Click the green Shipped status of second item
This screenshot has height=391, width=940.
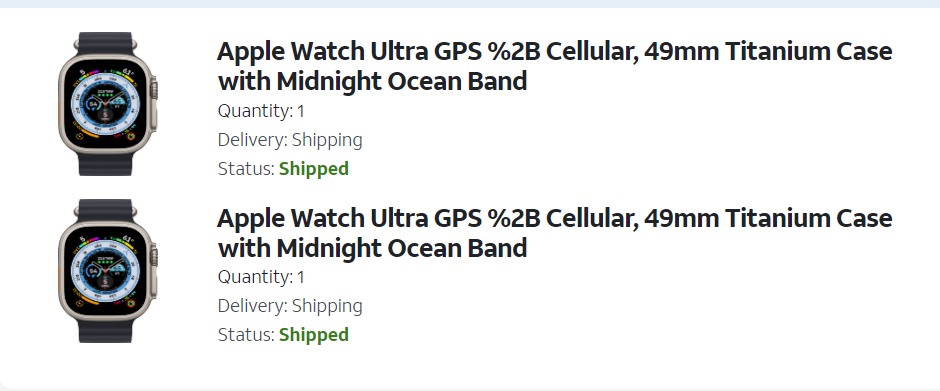pos(314,335)
